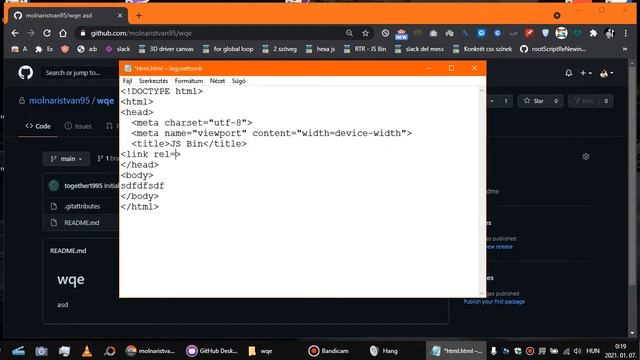The width and height of the screenshot is (640, 360).
Task: Click the zoom magnifier in address bar
Action: coord(349,33)
